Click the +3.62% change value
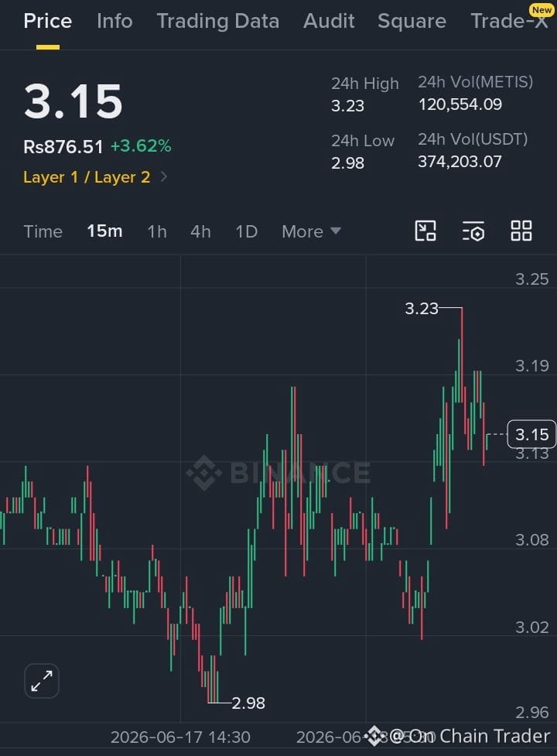The image size is (557, 756). pyautogui.click(x=141, y=146)
